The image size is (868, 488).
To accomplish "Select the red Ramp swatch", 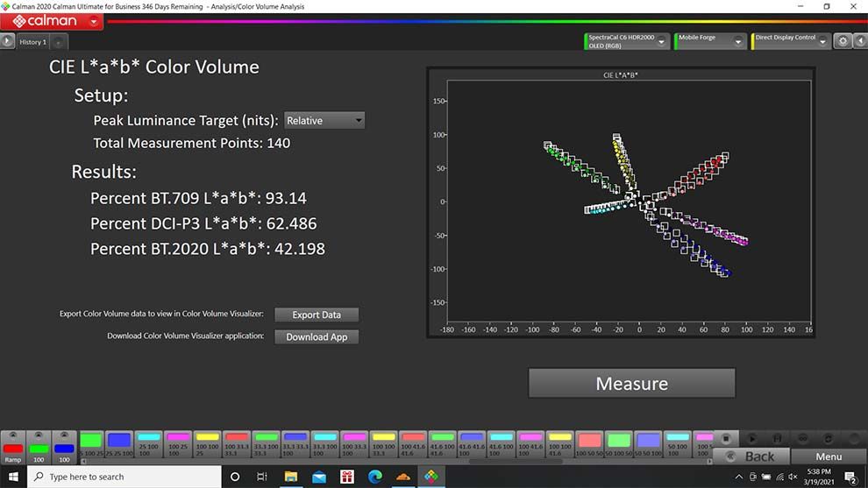I will (13, 448).
